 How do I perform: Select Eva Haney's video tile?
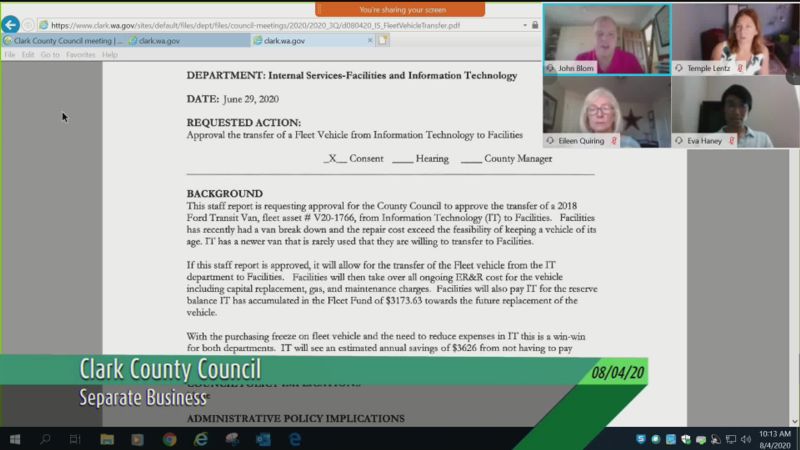click(x=735, y=112)
